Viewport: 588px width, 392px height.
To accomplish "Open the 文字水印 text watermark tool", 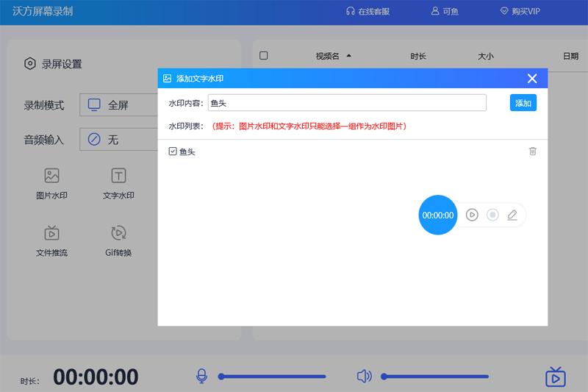I will [118, 176].
